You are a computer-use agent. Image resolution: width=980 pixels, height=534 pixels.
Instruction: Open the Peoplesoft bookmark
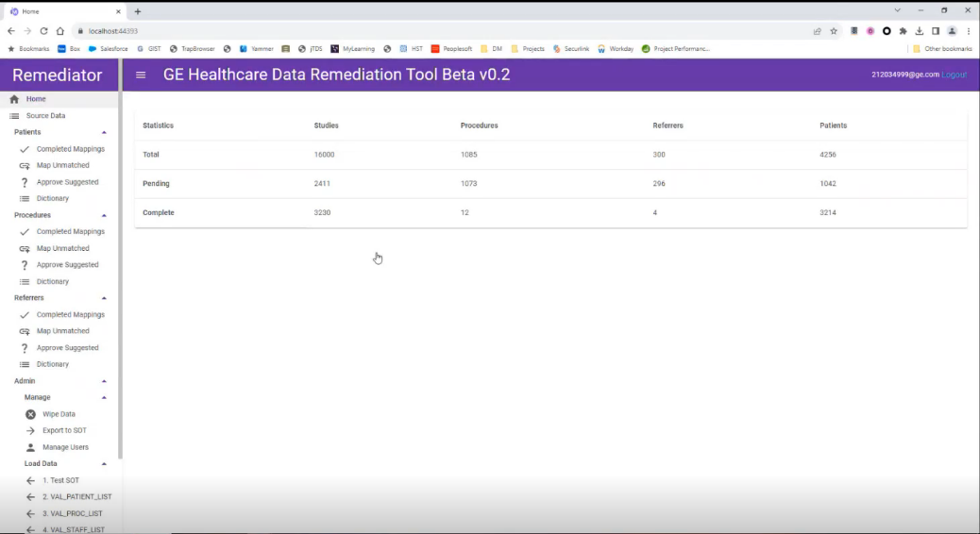click(452, 49)
